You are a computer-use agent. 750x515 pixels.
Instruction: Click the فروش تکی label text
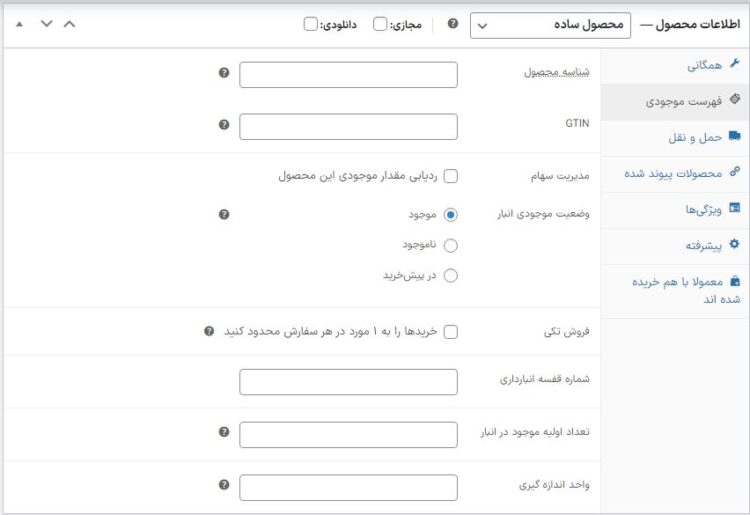point(566,331)
